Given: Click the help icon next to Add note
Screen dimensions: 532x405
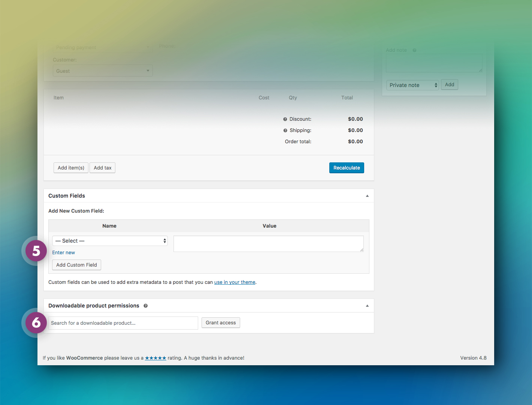Looking at the screenshot, I should (414, 50).
